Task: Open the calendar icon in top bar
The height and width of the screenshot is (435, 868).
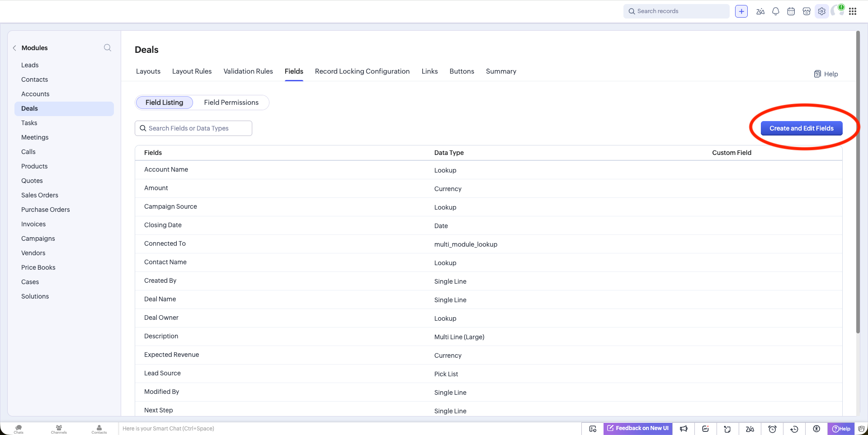Action: pos(791,11)
